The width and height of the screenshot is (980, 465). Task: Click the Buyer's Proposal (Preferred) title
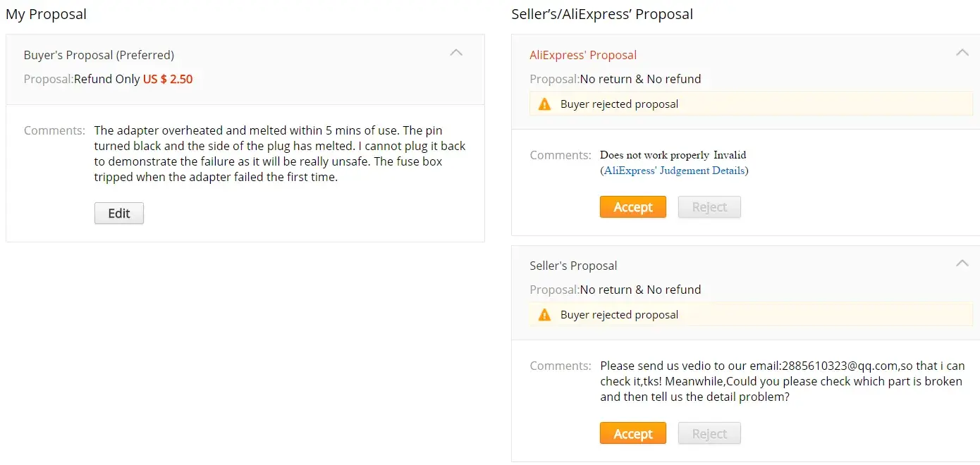click(99, 55)
